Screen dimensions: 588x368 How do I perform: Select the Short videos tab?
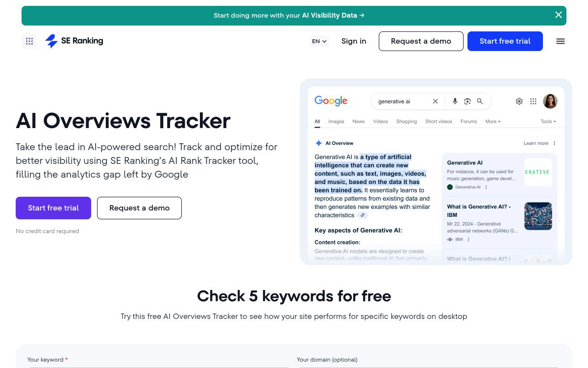point(439,121)
